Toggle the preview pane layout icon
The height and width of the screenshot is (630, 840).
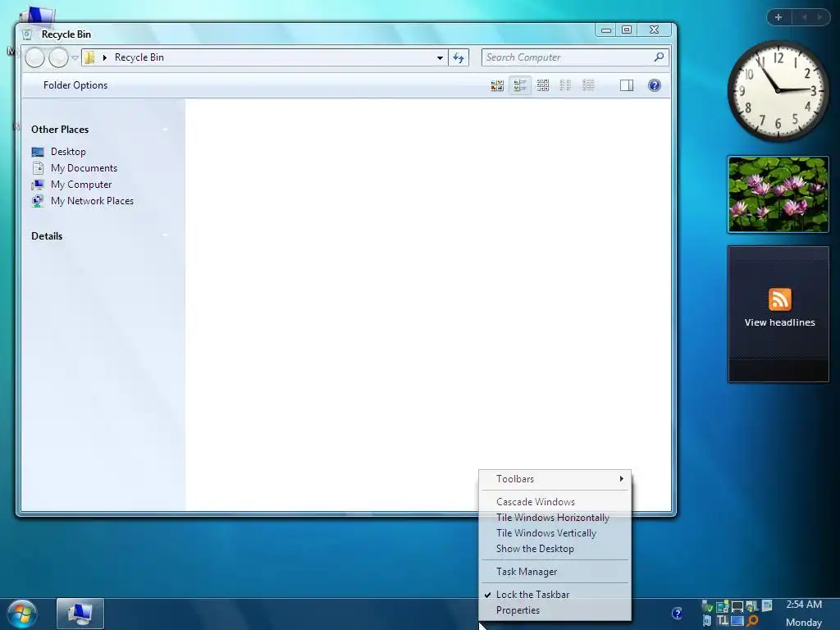click(x=626, y=85)
